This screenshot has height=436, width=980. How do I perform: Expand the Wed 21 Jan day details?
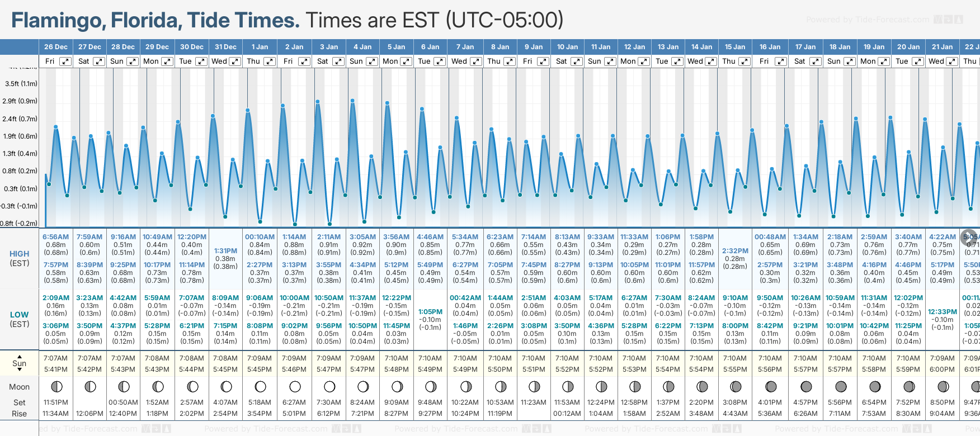coord(951,61)
